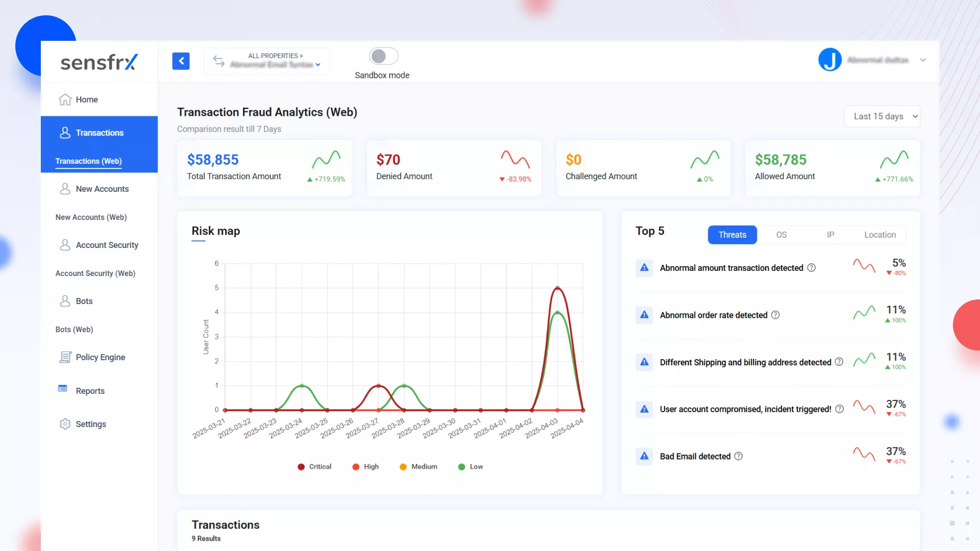The height and width of the screenshot is (551, 980).
Task: Click the Home house icon
Action: (x=65, y=99)
